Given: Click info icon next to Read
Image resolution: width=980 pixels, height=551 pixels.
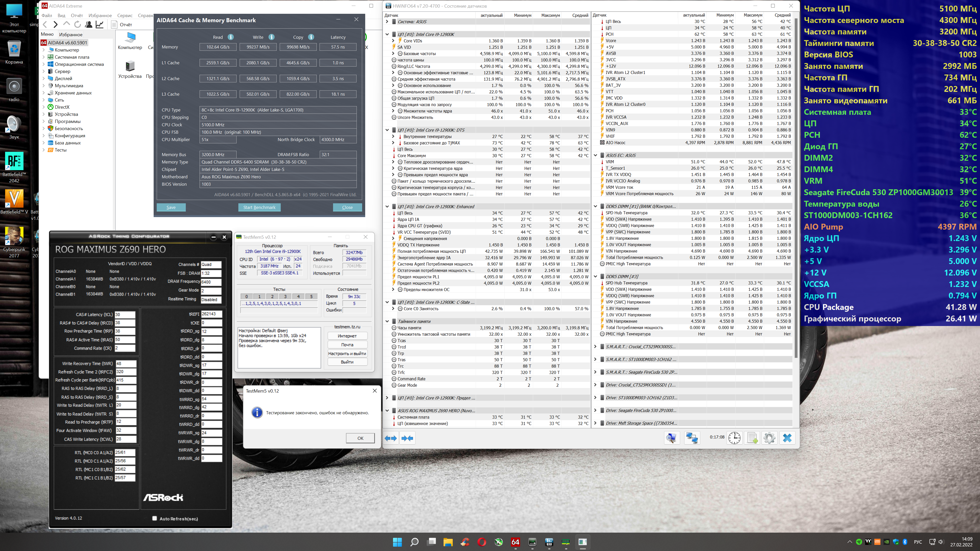Looking at the screenshot, I should pyautogui.click(x=230, y=37).
